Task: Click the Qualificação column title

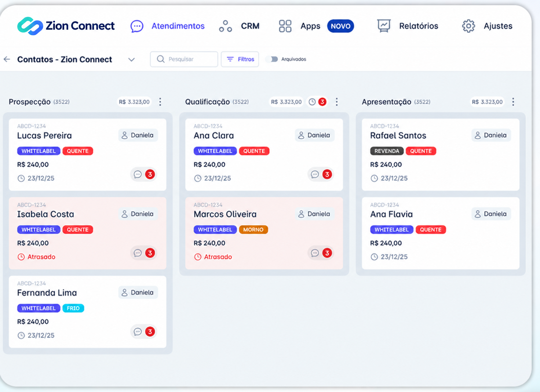Action: 207,102
